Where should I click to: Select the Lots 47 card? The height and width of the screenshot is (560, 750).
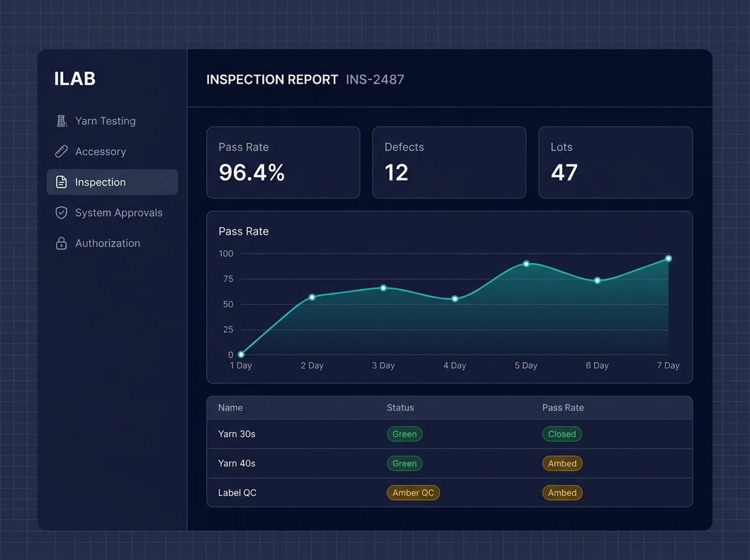point(616,162)
